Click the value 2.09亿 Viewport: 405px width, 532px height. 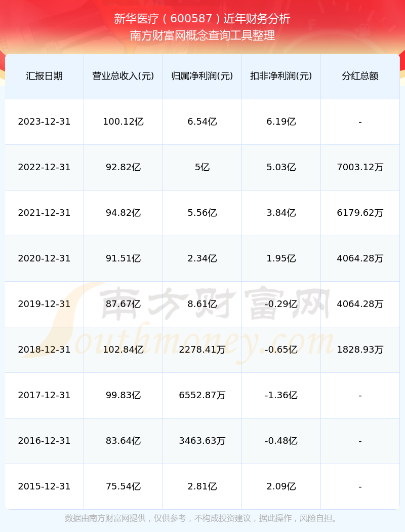(x=281, y=486)
